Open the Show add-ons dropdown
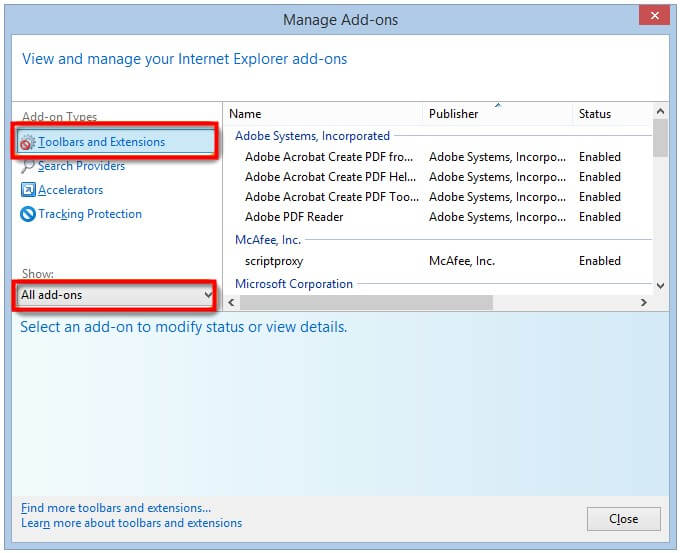 pos(117,295)
